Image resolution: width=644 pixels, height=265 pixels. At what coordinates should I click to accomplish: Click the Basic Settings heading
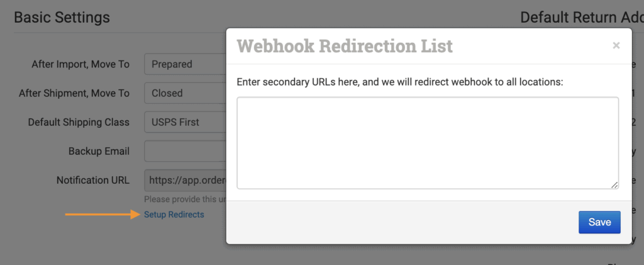point(62,18)
